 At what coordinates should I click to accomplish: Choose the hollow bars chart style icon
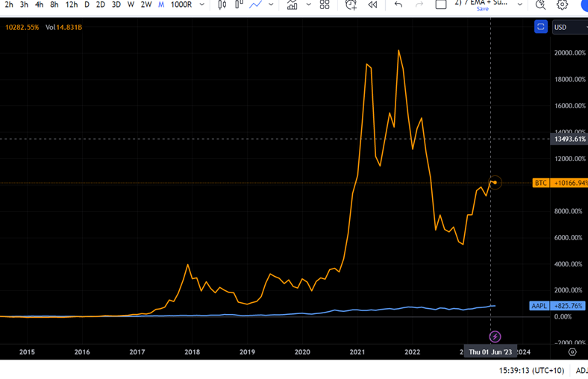239,5
